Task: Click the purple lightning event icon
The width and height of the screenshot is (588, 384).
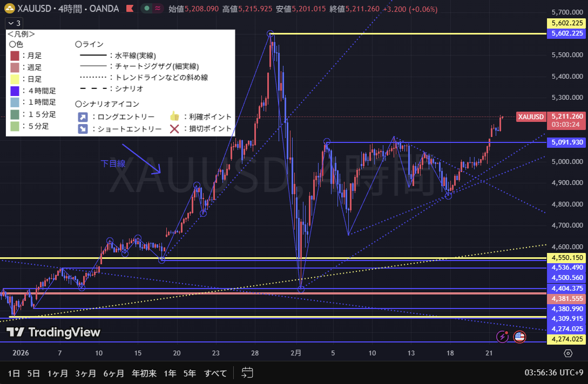Action: tap(503, 337)
